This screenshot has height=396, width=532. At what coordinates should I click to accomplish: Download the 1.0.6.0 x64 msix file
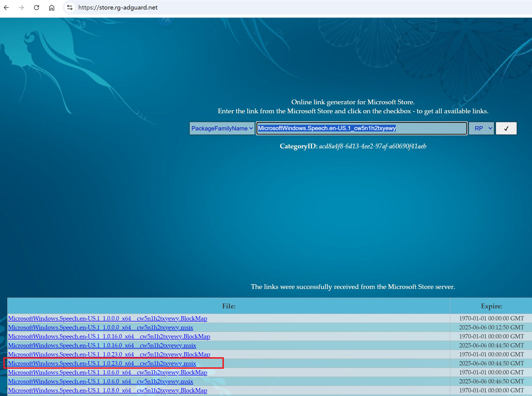click(101, 381)
